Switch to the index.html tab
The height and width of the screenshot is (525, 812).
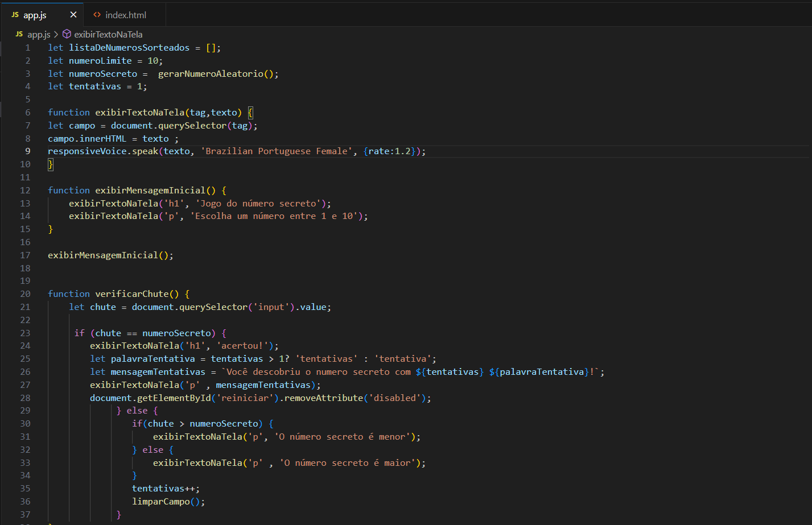pos(125,15)
